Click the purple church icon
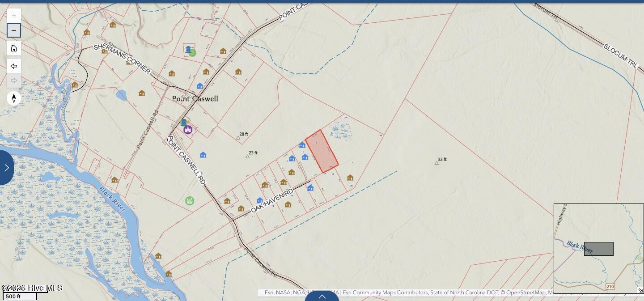The width and height of the screenshot is (644, 301). pyautogui.click(x=188, y=130)
